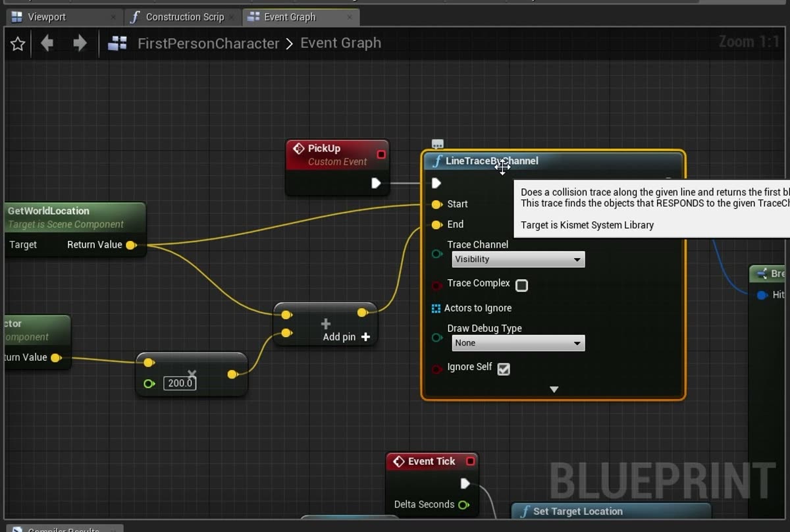
Task: Expand LineTraceByChannel advanced pins arrow
Action: [554, 390]
